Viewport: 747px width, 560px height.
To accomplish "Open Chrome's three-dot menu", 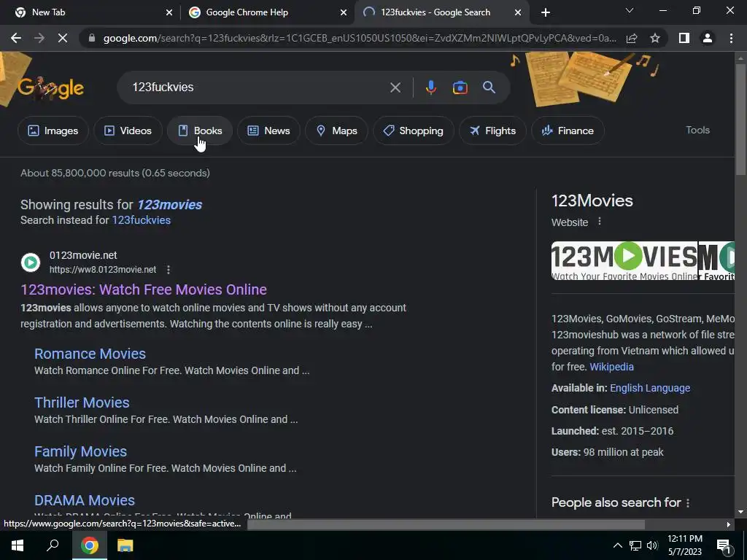I will 731,38.
